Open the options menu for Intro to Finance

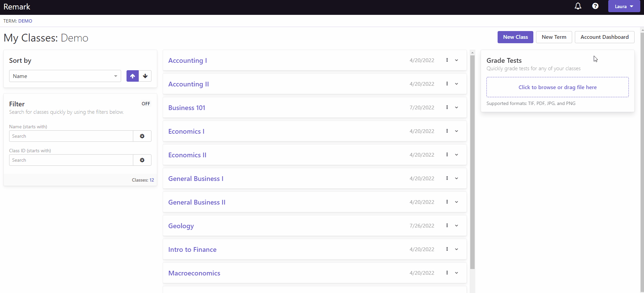(x=447, y=249)
